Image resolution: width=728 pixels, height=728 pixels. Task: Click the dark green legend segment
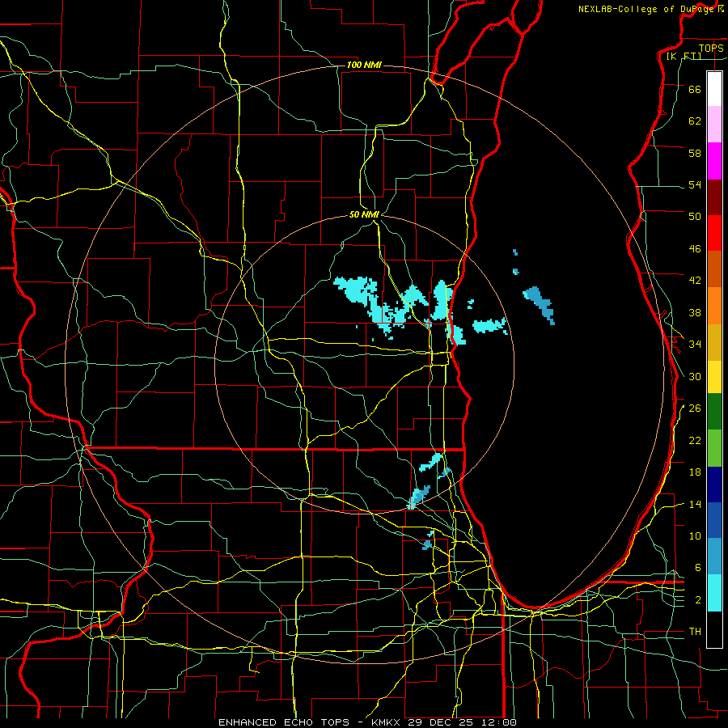[x=714, y=412]
